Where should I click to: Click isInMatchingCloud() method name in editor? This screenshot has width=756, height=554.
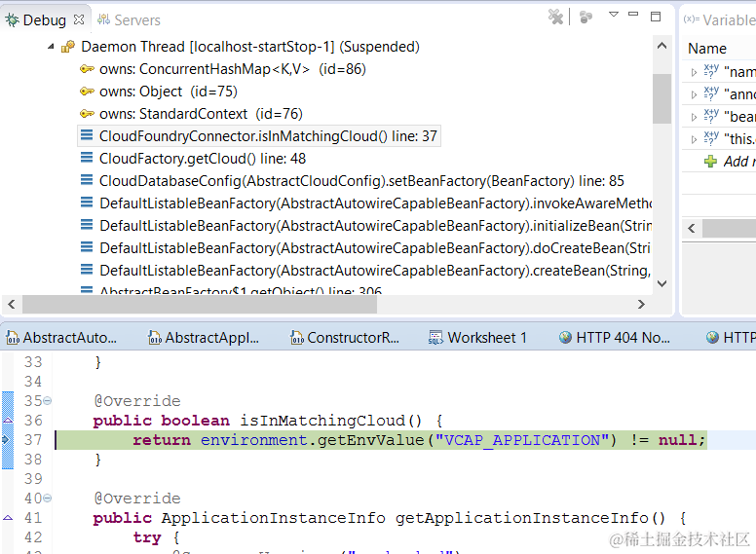[331, 421]
